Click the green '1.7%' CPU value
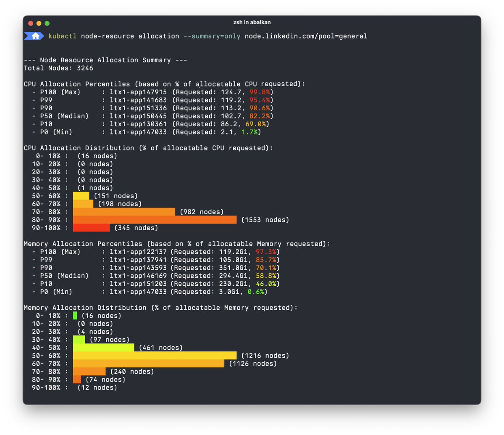Viewport: 504px width, 435px height. pos(249,132)
